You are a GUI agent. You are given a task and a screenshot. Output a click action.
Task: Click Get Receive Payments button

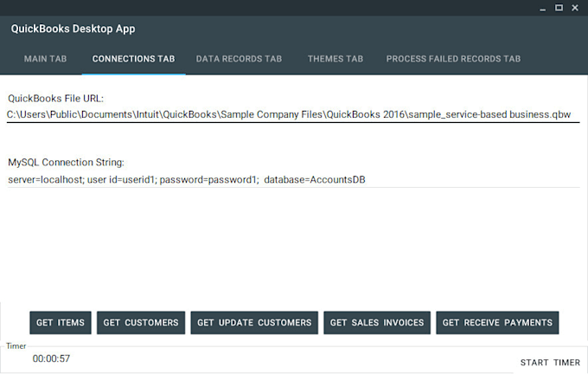point(497,323)
